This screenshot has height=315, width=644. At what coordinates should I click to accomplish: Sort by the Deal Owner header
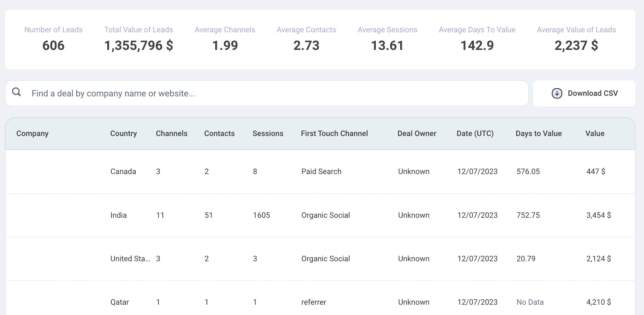point(417,133)
